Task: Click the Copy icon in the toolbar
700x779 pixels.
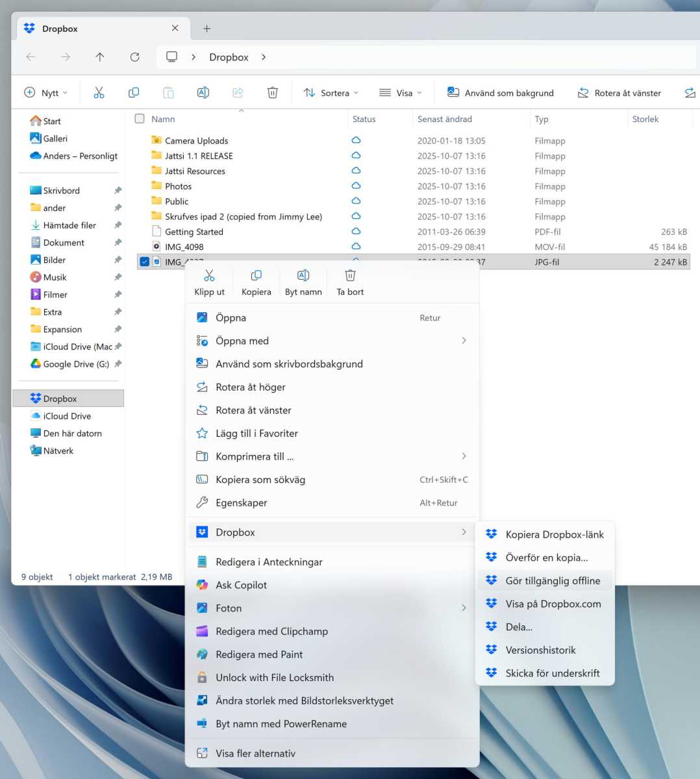Action: pyautogui.click(x=134, y=92)
